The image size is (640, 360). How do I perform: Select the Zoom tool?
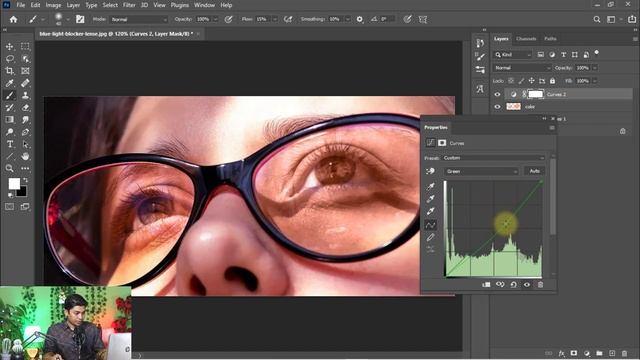click(9, 168)
